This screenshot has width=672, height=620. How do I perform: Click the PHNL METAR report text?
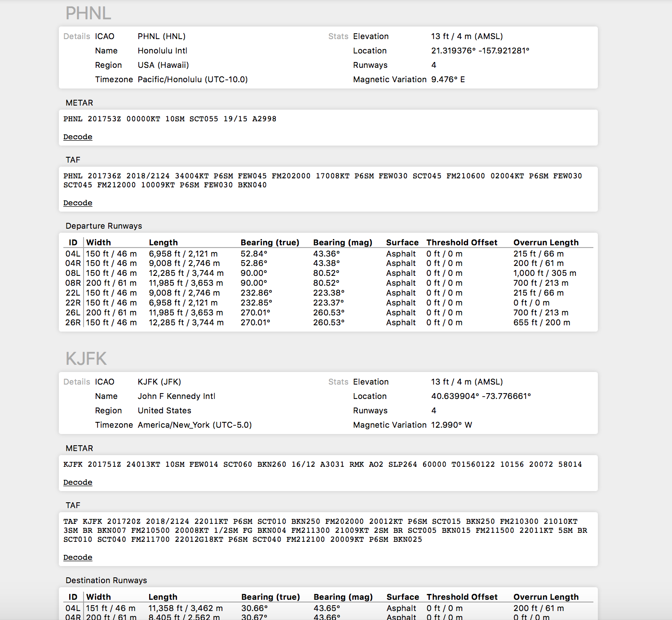coord(170,119)
